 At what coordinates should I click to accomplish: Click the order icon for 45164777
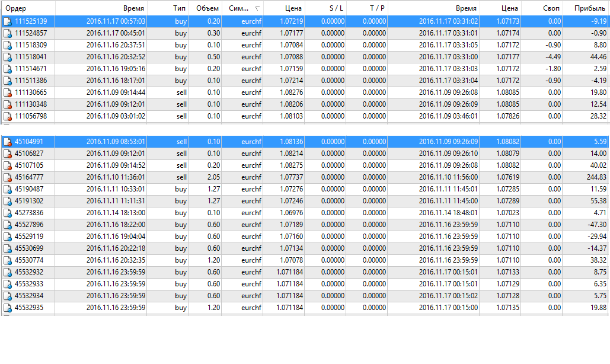coord(7,178)
